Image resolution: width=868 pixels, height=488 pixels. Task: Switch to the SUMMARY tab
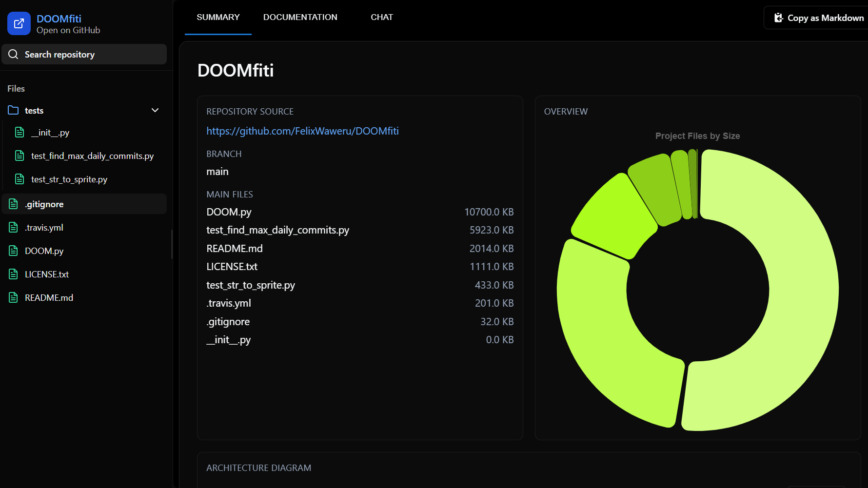pyautogui.click(x=218, y=18)
